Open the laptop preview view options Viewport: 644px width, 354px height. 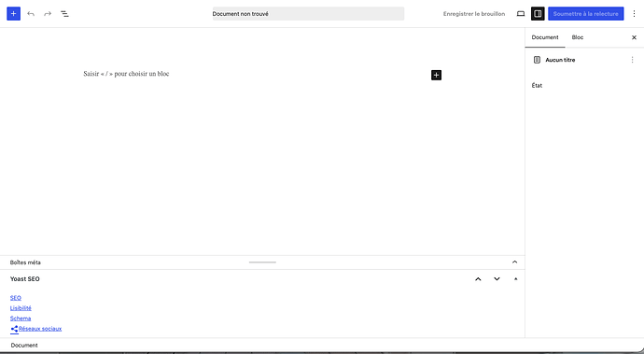pos(521,14)
